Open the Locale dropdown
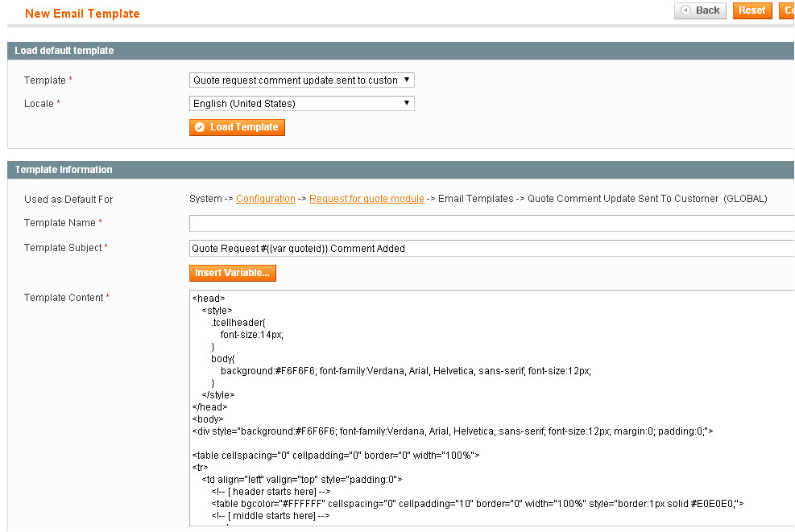Screen dimensions: 795x532 [x=302, y=103]
